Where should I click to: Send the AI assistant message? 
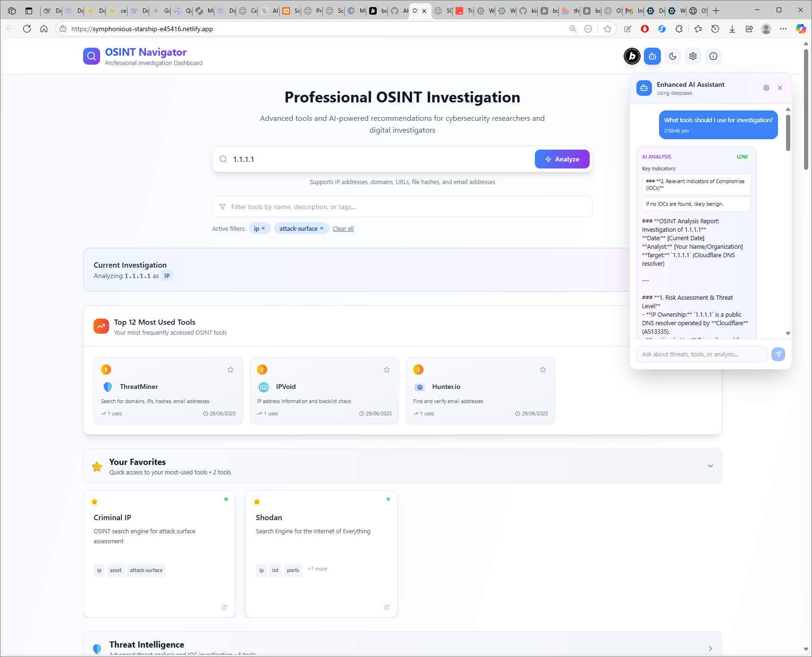778,354
